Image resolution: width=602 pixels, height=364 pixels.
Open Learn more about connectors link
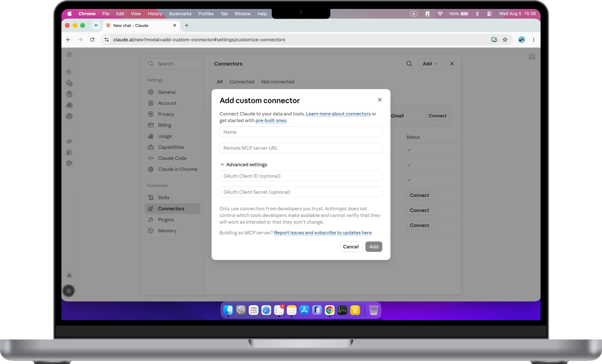[x=338, y=114]
